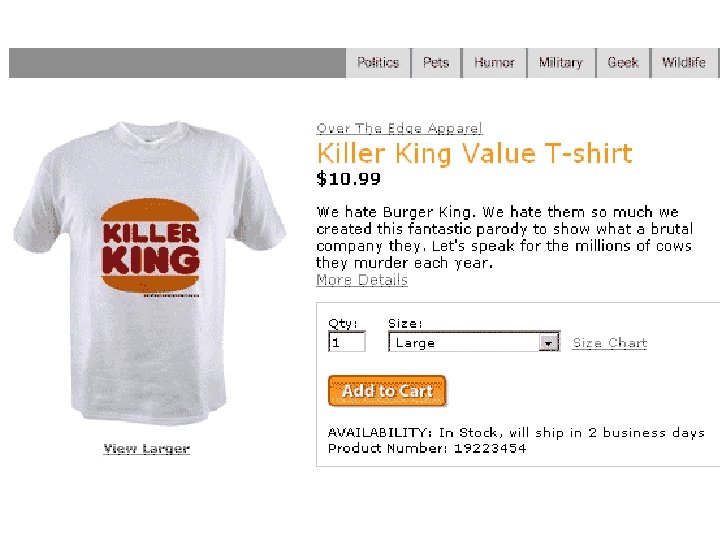Click the Killer King t-shirt image
The image size is (720, 540).
pos(150,273)
